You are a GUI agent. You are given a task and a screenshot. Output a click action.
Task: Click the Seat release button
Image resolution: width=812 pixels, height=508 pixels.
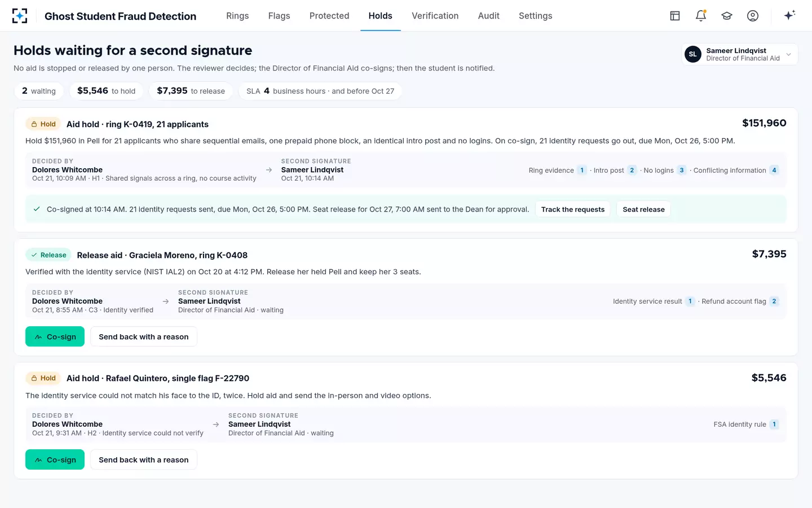[x=643, y=209]
